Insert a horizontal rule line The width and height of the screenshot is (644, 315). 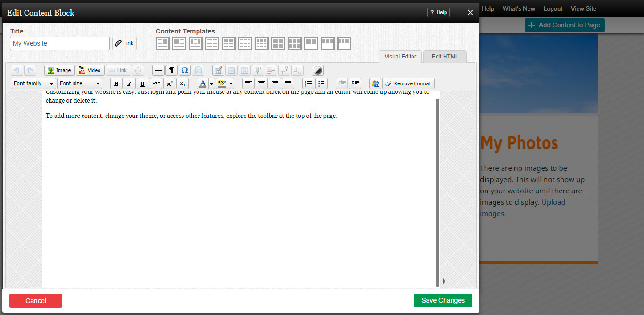tap(158, 70)
